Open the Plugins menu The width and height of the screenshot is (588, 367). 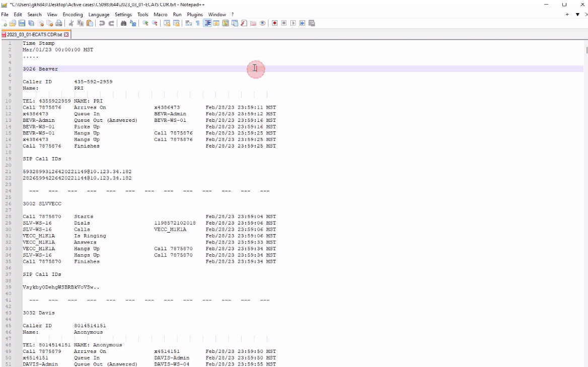pos(195,15)
